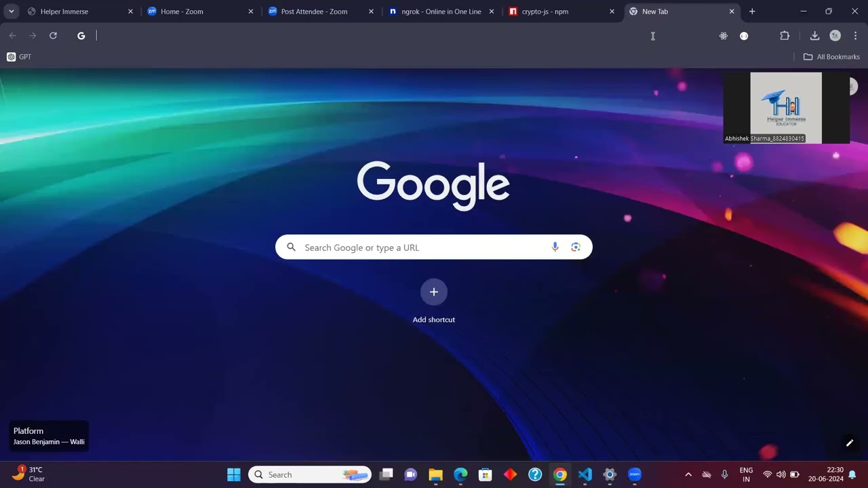Open the GPT bookmark
Image resolution: width=868 pixels, height=488 pixels.
click(x=19, y=57)
